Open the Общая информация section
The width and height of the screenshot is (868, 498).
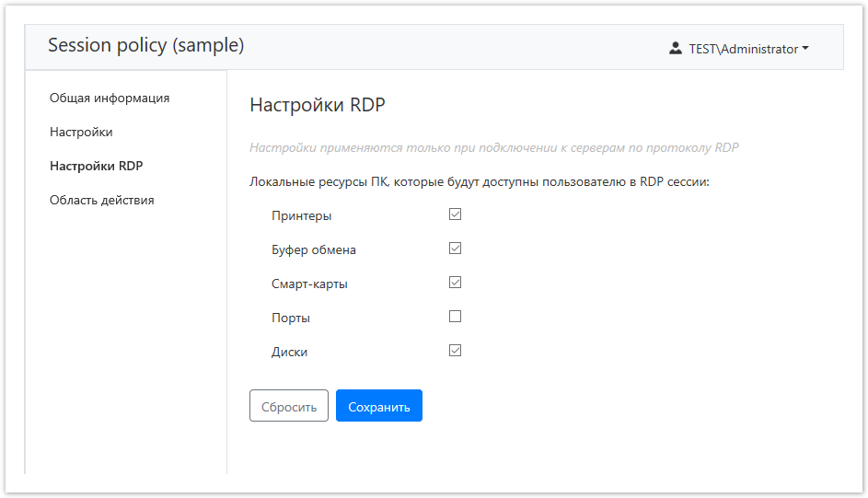110,98
